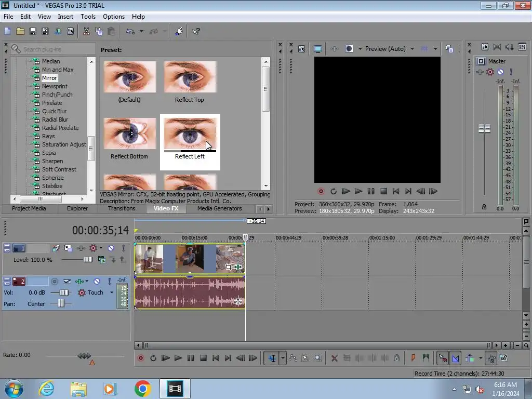Click the Dim Output speaker icon
This screenshot has width=532, height=399.
pyautogui.click(x=509, y=47)
